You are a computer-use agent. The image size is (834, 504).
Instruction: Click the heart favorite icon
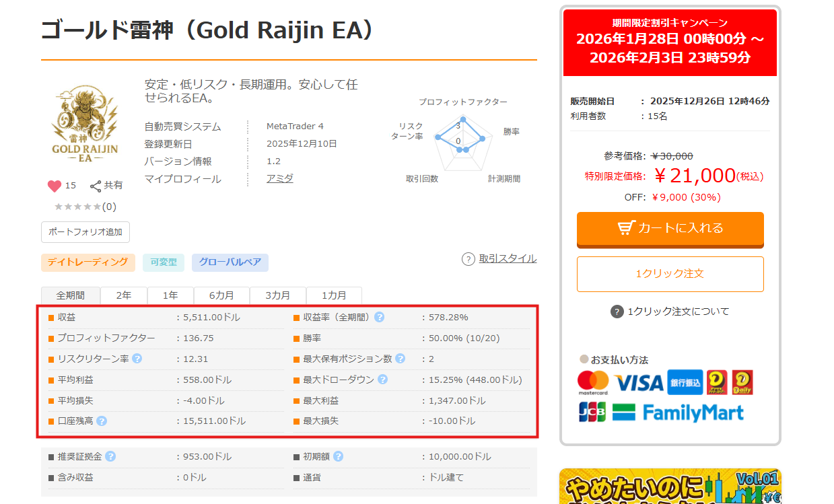tap(55, 186)
